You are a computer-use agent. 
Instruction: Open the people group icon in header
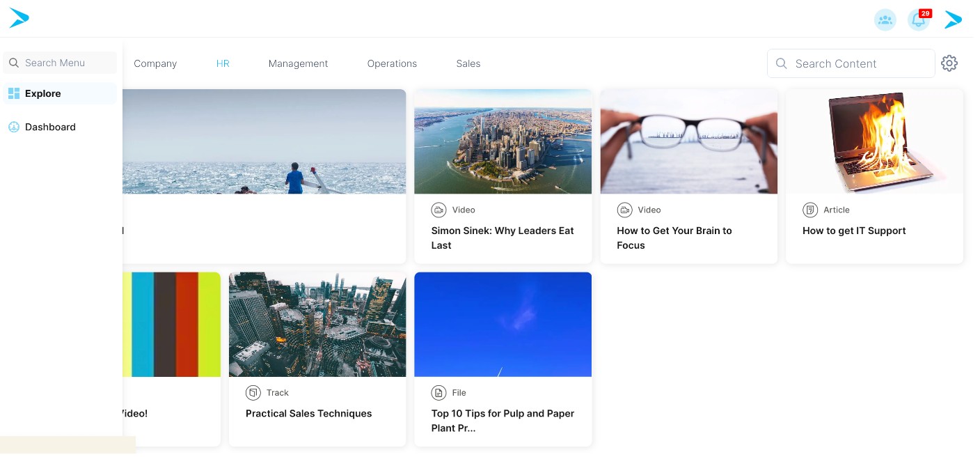coord(885,20)
